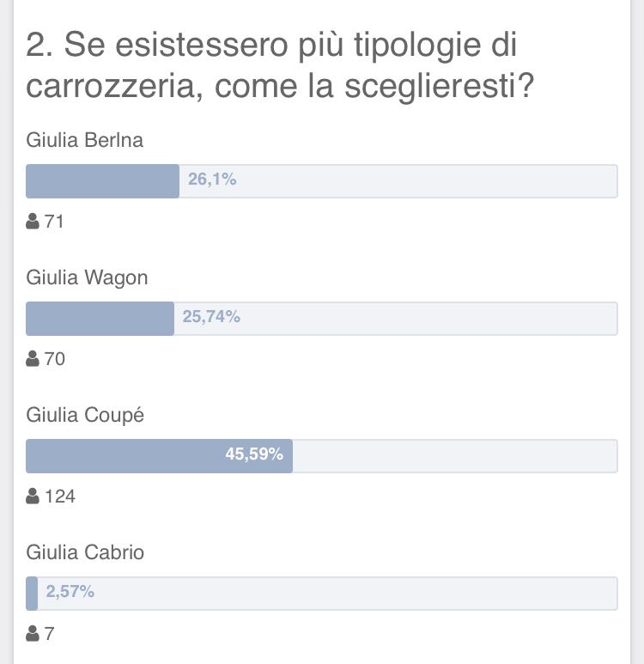Click the 25,74% progress bar
This screenshot has height=664, width=644.
[322, 319]
